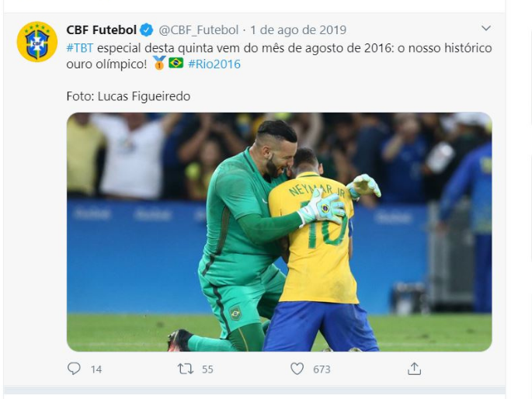Click the Brazil flag emoji
The width and height of the screenshot is (532, 399).
176,64
